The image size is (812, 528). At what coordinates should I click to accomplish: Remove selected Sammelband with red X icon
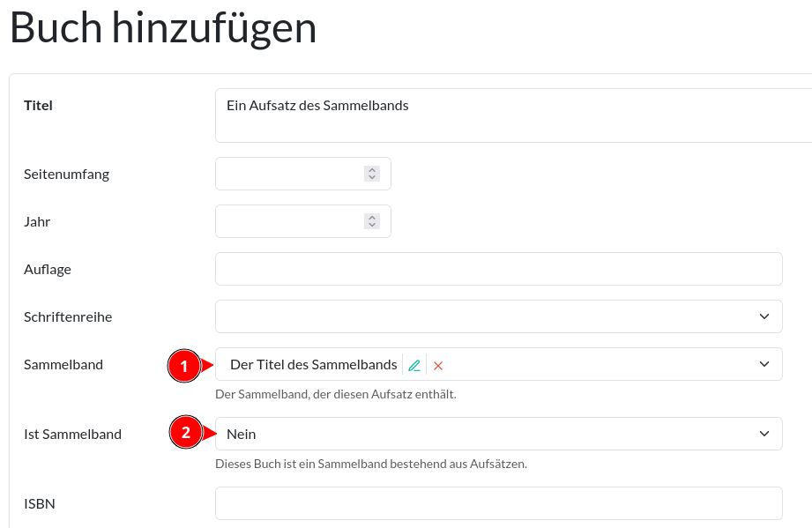(438, 366)
